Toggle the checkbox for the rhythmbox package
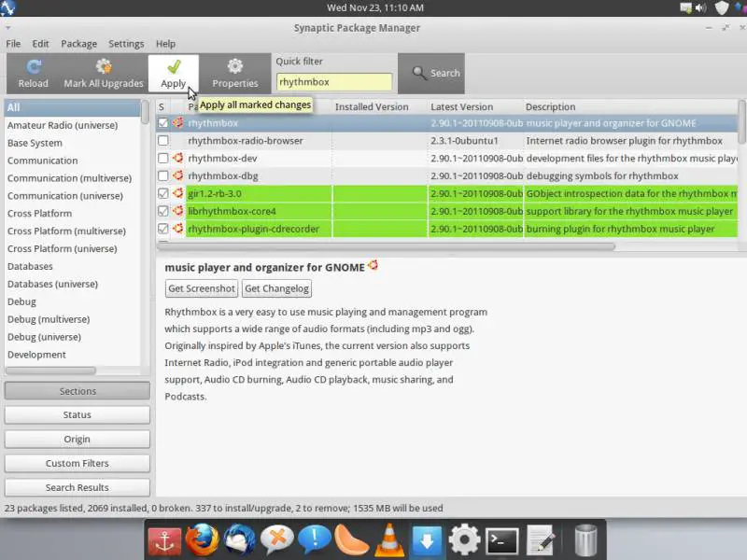747x560 pixels. coord(162,123)
